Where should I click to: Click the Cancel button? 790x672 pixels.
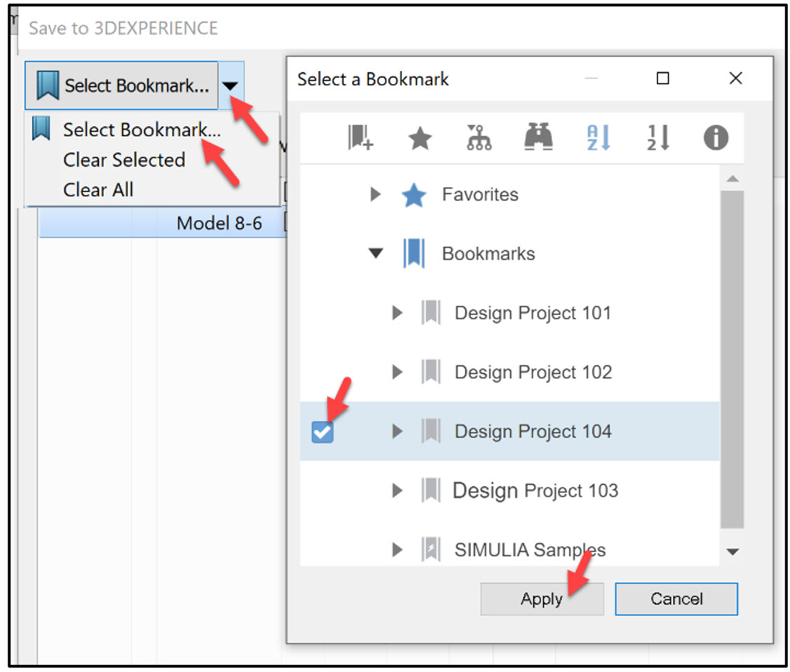[x=676, y=598]
